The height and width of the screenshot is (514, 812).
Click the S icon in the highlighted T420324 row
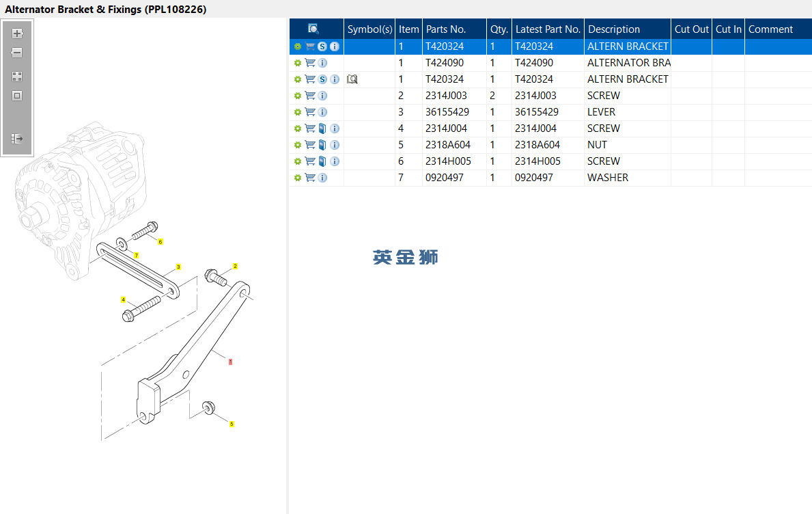(322, 46)
